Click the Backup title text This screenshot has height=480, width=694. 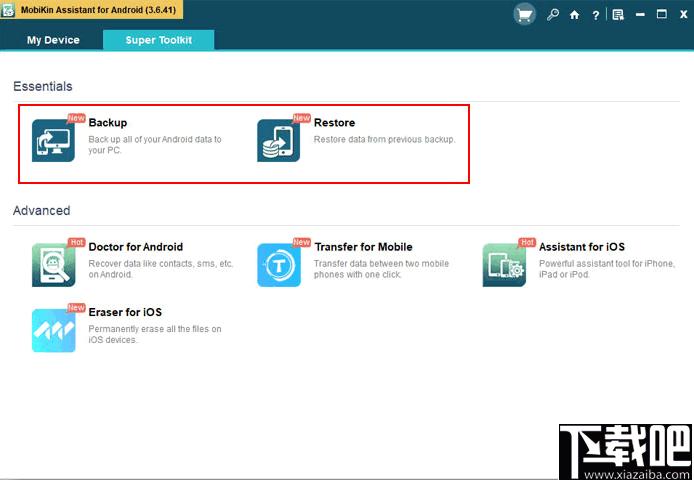coord(108,123)
